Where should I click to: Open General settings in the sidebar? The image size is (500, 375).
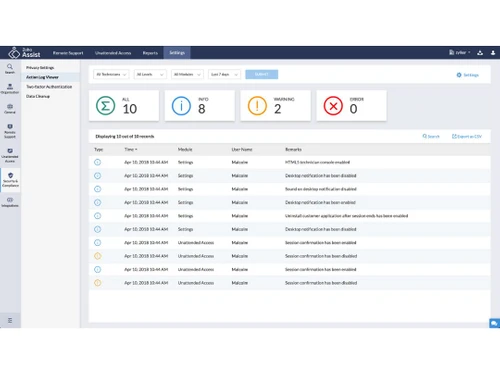[x=10, y=109]
